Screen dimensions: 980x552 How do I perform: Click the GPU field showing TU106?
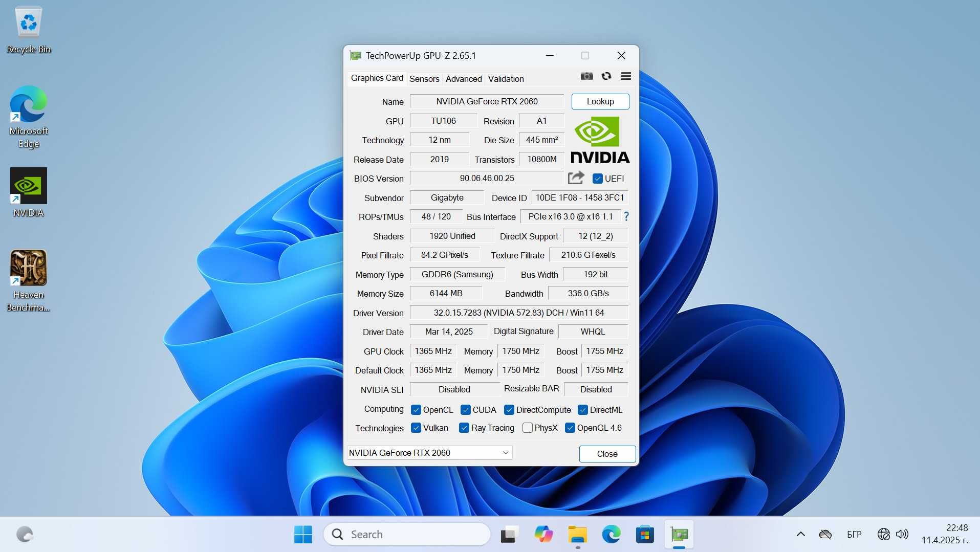443,121
